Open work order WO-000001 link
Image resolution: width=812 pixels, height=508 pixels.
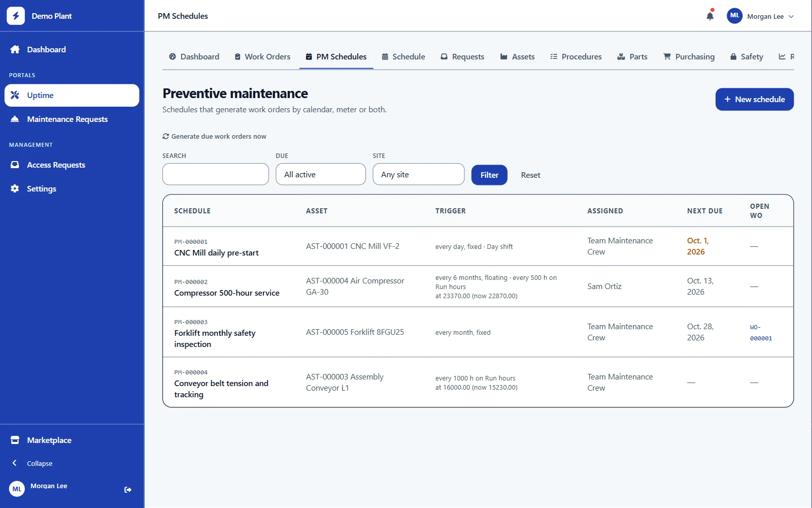click(x=761, y=333)
